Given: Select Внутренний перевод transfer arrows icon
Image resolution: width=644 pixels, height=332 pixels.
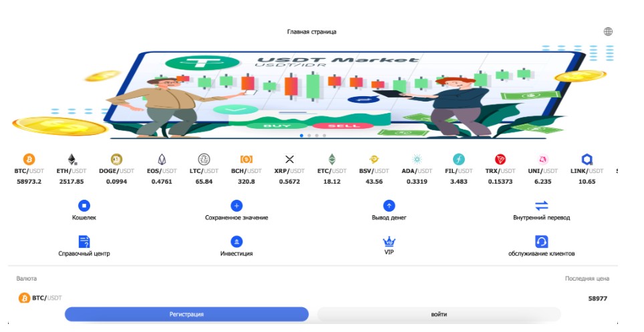Looking at the screenshot, I should pos(541,206).
